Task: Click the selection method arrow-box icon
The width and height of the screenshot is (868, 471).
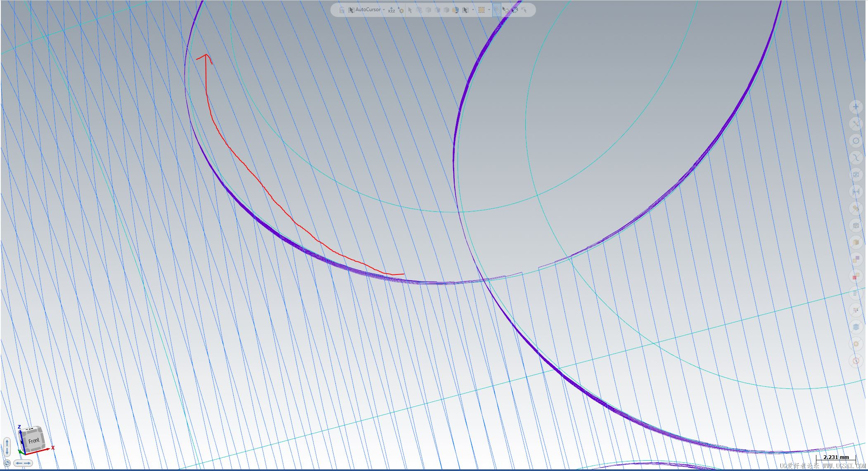Action: [x=465, y=10]
